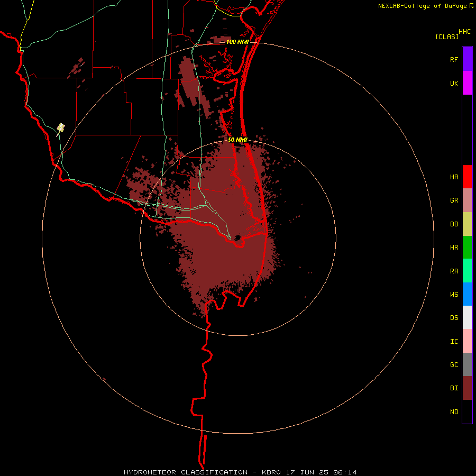
Task: Click the IC legend label
Action: pyautogui.click(x=454, y=342)
